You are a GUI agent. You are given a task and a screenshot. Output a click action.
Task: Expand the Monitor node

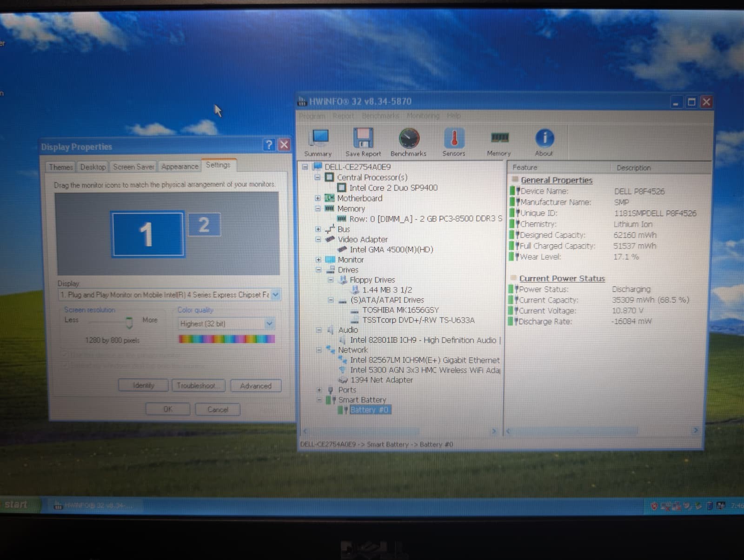click(319, 260)
